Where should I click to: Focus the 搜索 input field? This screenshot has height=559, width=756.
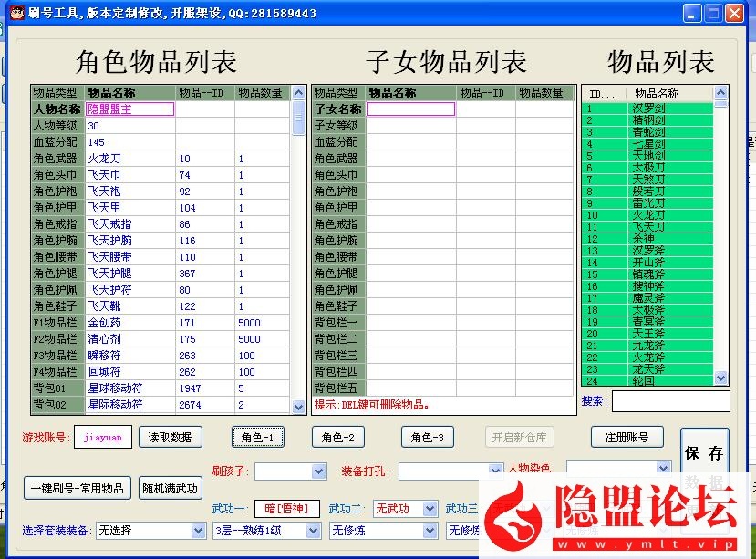670,401
